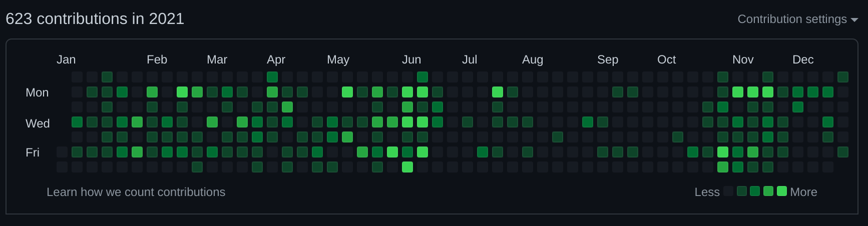Click the brightest green legend swatch next to More
Viewport: 868px width, 226px height.
click(782, 191)
